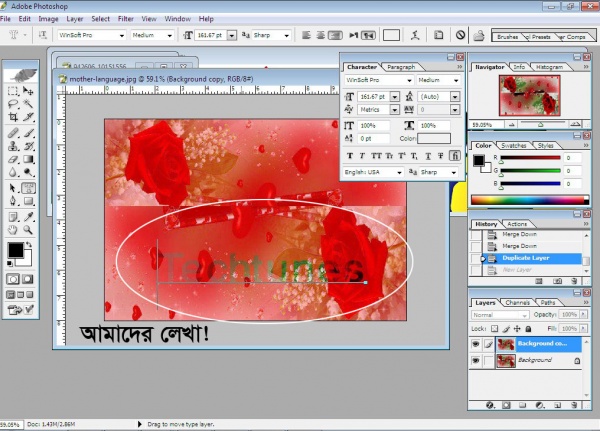This screenshot has width=600, height=431.
Task: Switch to the Swatches tab
Action: (x=514, y=145)
